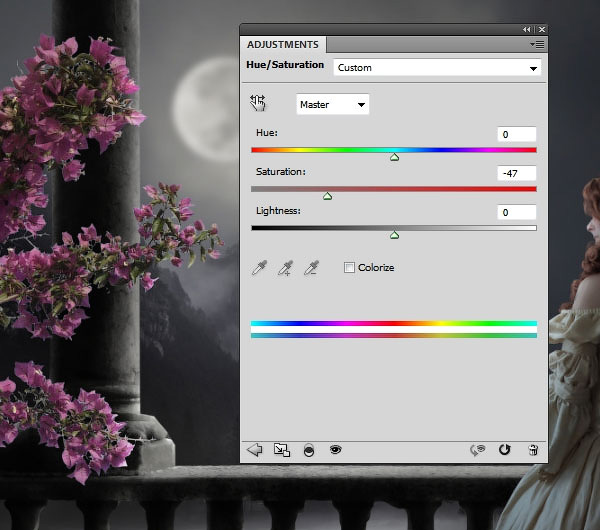
Task: Switch panel to expanded view icon
Action: tap(282, 450)
